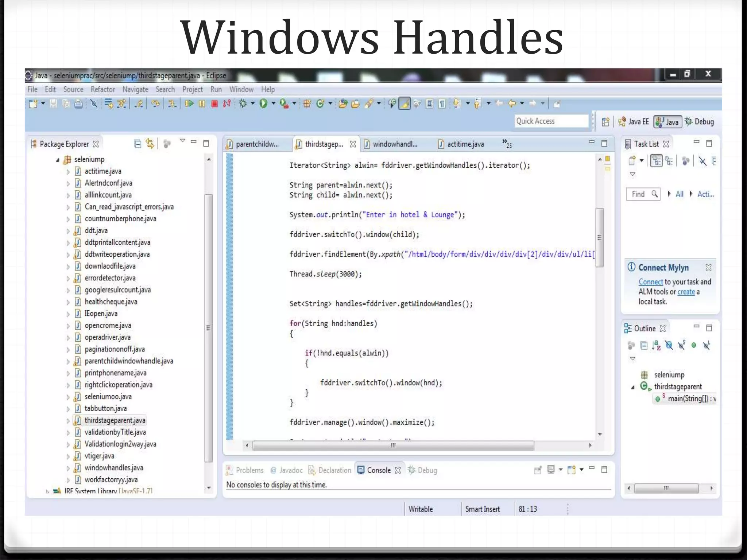
Task: Switch to Java EE perspective
Action: 634,122
